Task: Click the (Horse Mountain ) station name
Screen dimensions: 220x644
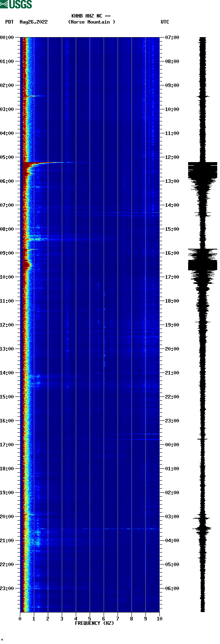Action: pos(92,22)
